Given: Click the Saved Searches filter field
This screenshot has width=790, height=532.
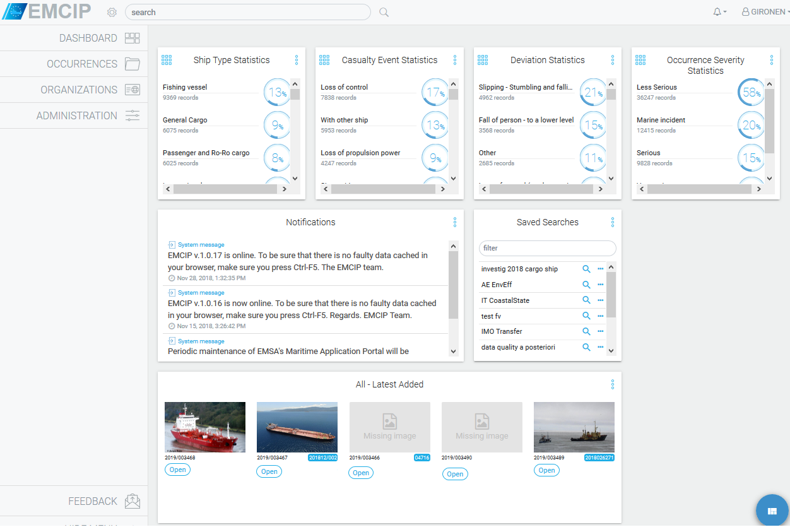Looking at the screenshot, I should 548,248.
